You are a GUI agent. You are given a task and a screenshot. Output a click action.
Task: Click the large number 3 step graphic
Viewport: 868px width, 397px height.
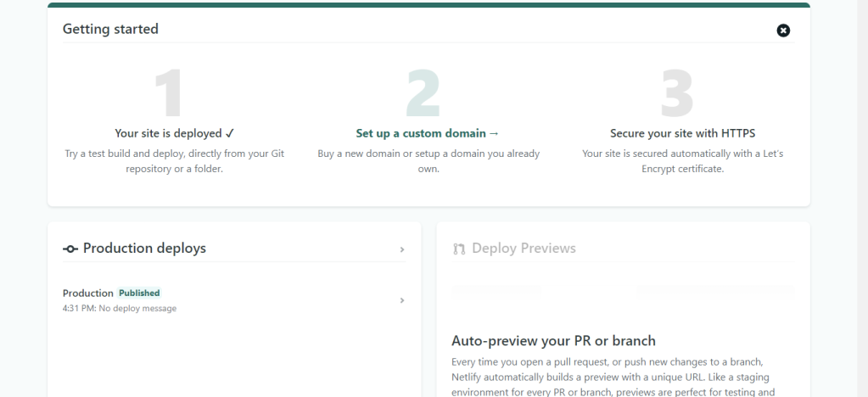click(676, 93)
